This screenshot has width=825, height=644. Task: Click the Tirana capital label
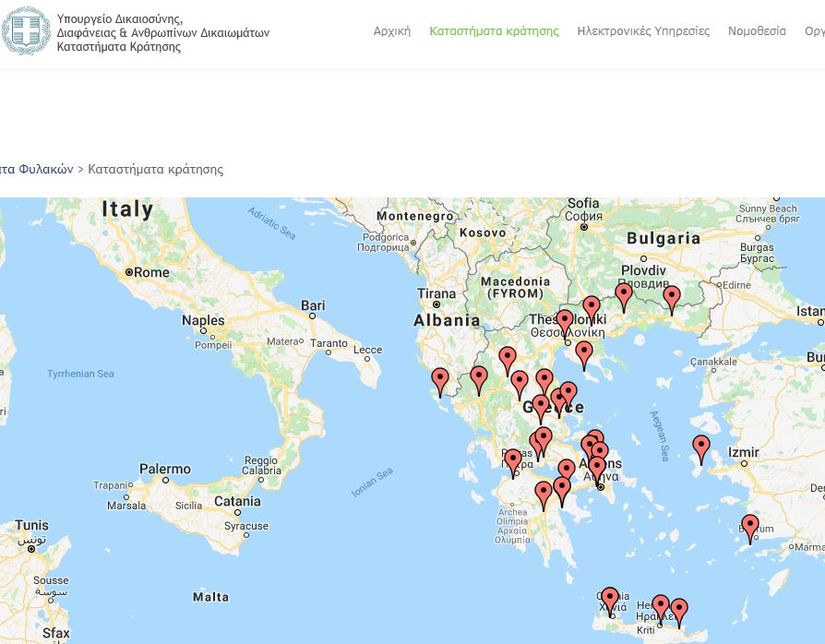click(436, 293)
